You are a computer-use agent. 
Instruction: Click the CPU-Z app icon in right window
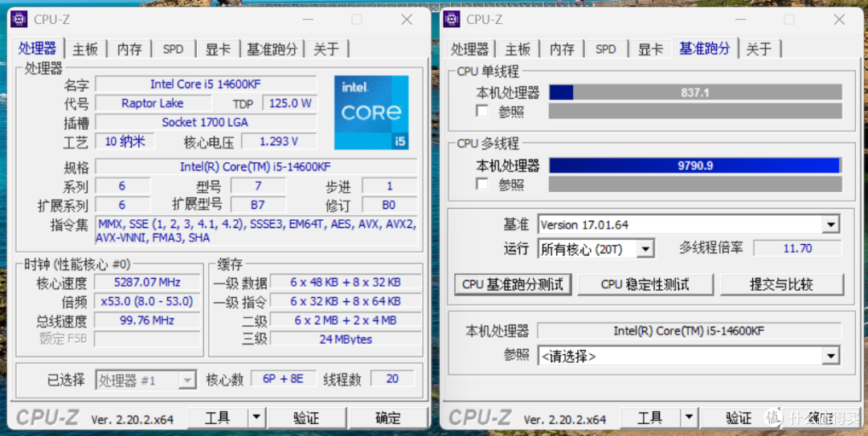(x=452, y=18)
